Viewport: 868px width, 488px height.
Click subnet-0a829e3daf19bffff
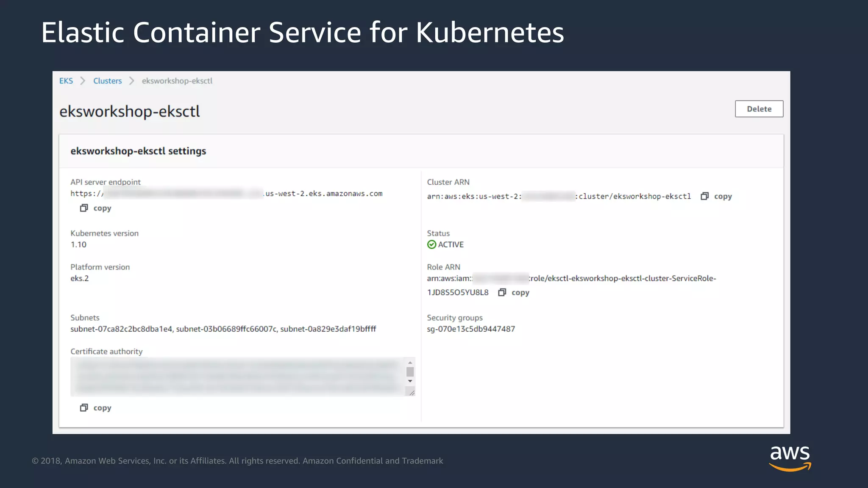[x=328, y=329]
